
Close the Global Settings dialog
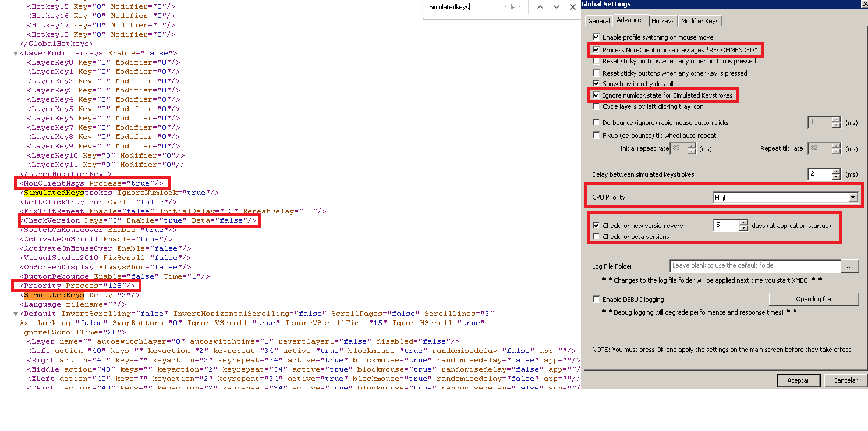[865, 3]
